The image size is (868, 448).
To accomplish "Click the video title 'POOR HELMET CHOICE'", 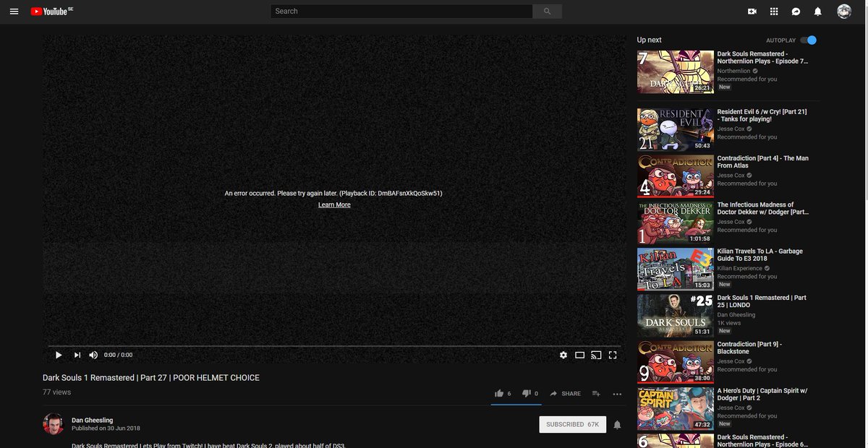I will tap(151, 378).
